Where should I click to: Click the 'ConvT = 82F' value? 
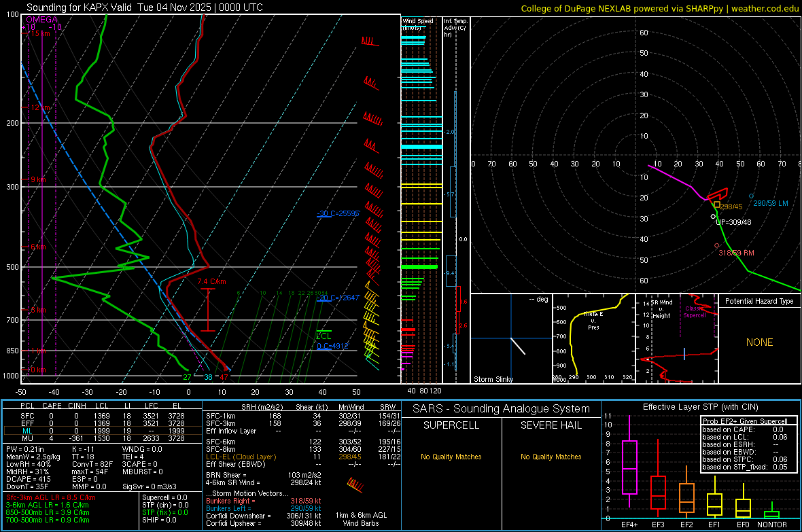point(92,465)
